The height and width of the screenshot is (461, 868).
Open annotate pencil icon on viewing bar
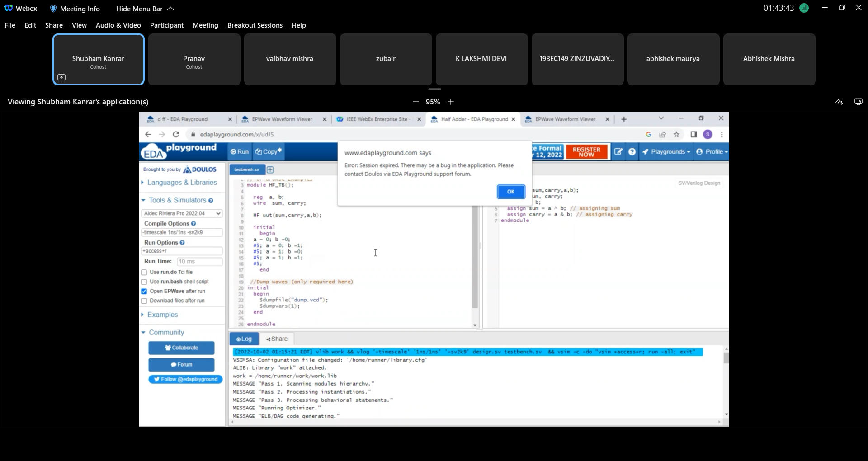(839, 102)
